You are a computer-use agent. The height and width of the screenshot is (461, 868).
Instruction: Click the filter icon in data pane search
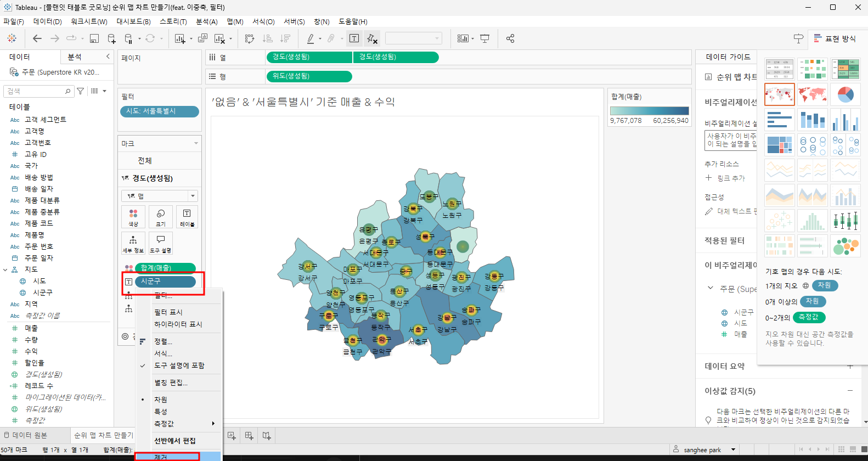pos(81,91)
